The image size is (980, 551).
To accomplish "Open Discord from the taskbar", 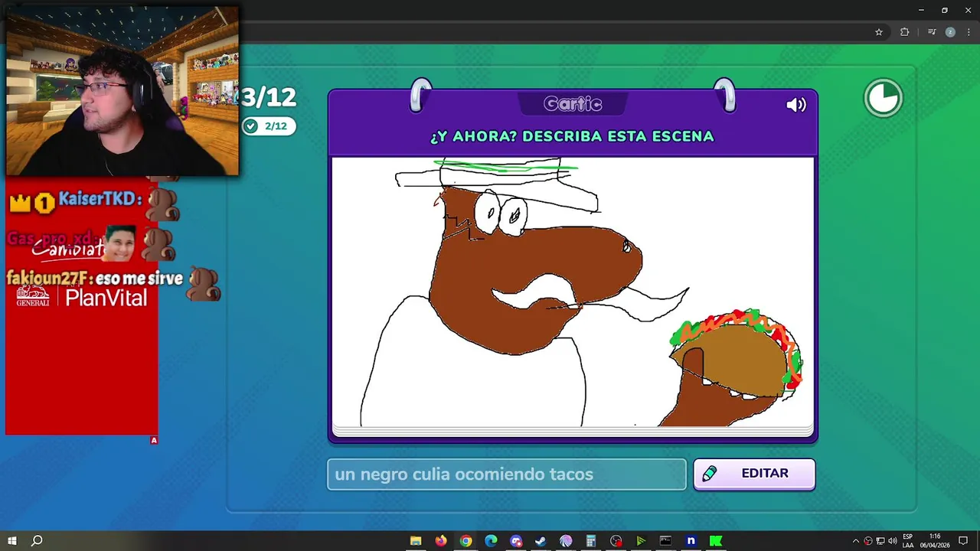I will click(516, 541).
